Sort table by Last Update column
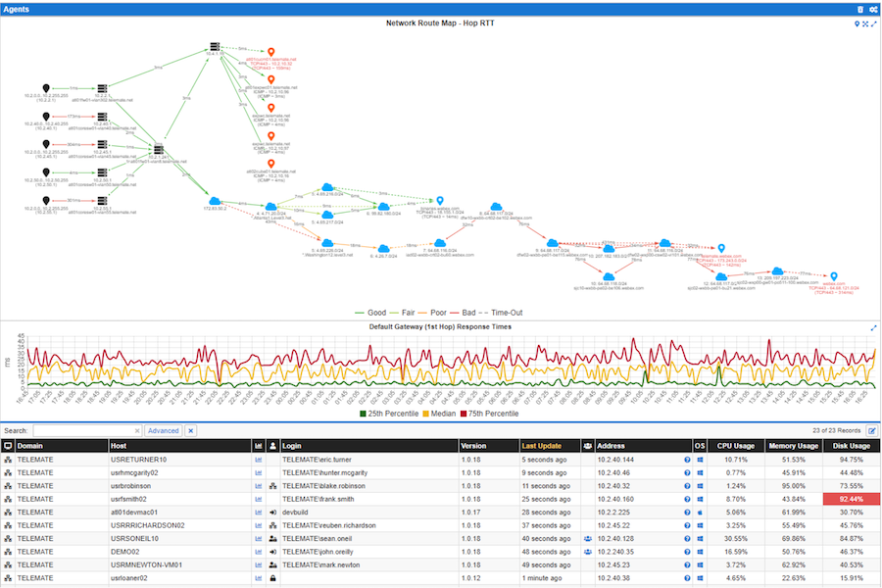This screenshot has width=882, height=588. [549, 446]
